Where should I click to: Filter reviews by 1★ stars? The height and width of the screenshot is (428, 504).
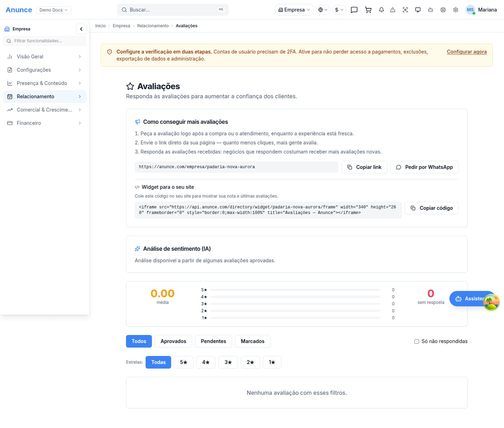[x=272, y=362]
